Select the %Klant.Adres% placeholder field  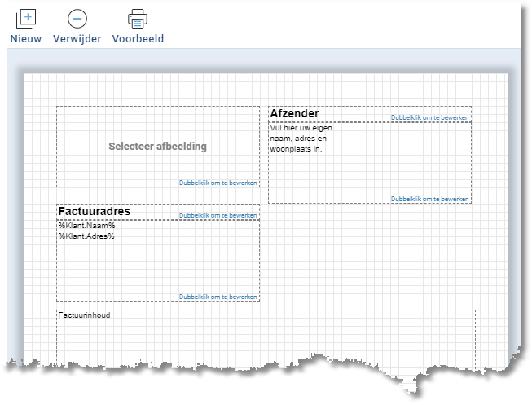click(86, 236)
